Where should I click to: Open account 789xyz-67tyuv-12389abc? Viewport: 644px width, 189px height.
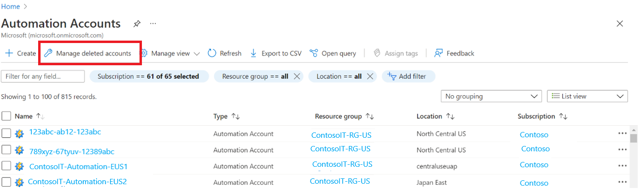coord(72,151)
